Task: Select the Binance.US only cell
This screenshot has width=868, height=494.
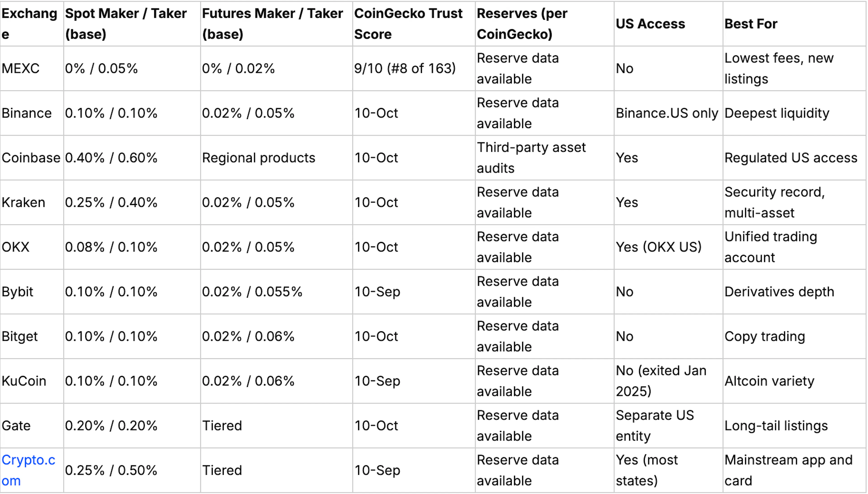Action: [667, 113]
